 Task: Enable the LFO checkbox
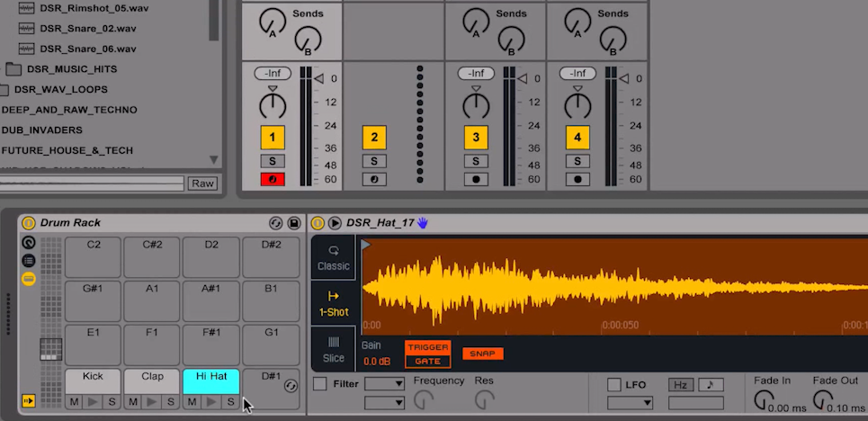point(614,384)
